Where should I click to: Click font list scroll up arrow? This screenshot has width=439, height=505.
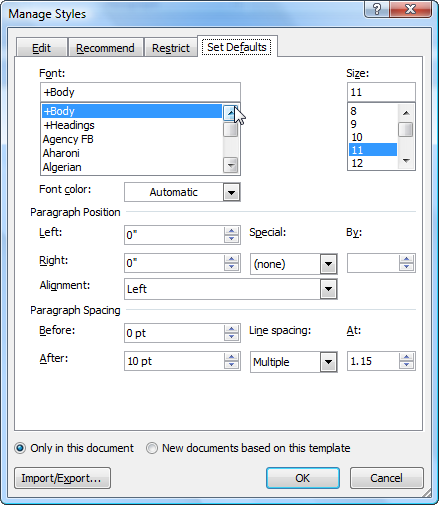coord(230,113)
